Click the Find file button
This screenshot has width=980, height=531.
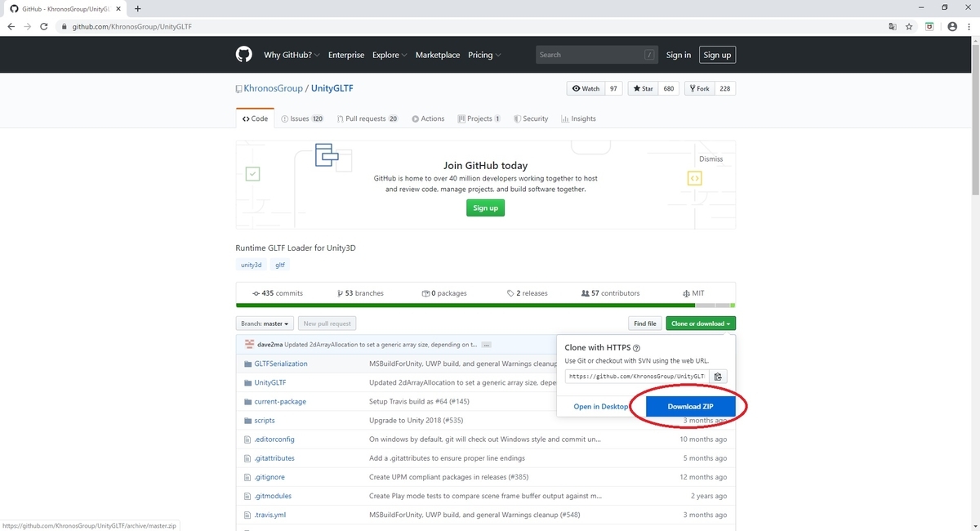(x=644, y=324)
